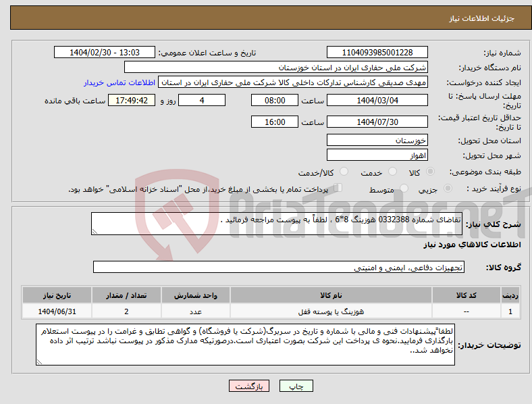The width and height of the screenshot is (532, 404).
Task: Select the متوسط purchase type radio
Action: coord(404,188)
